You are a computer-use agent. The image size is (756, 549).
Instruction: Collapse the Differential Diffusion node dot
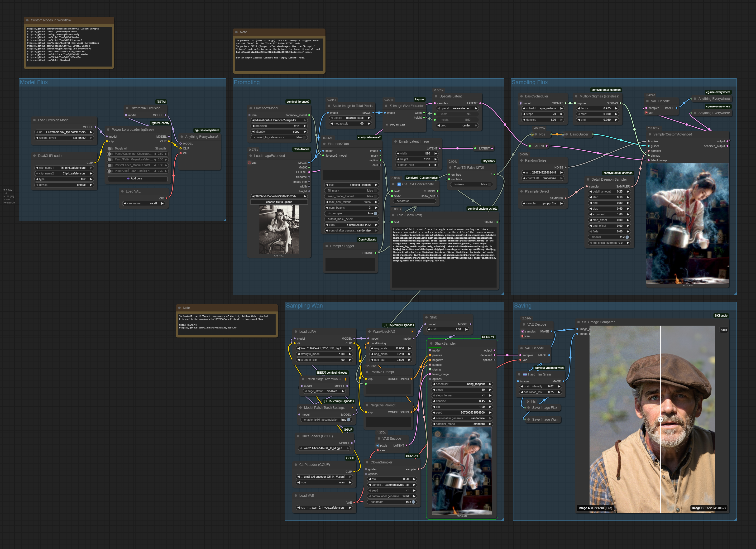coord(127,108)
